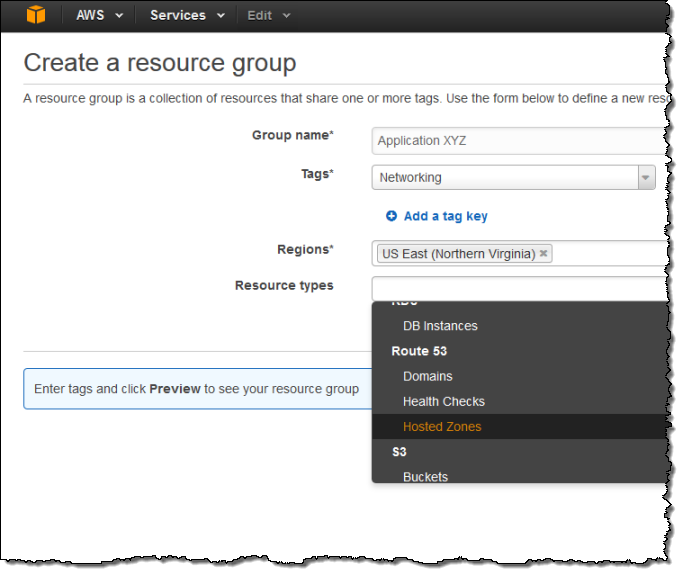Click the Route 53 group header
682x574 pixels.
(419, 352)
